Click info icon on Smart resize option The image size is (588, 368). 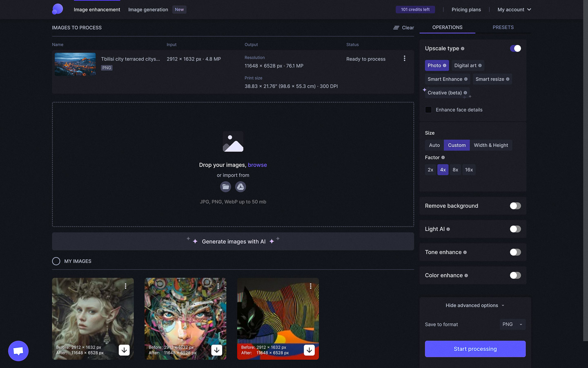[x=508, y=79]
